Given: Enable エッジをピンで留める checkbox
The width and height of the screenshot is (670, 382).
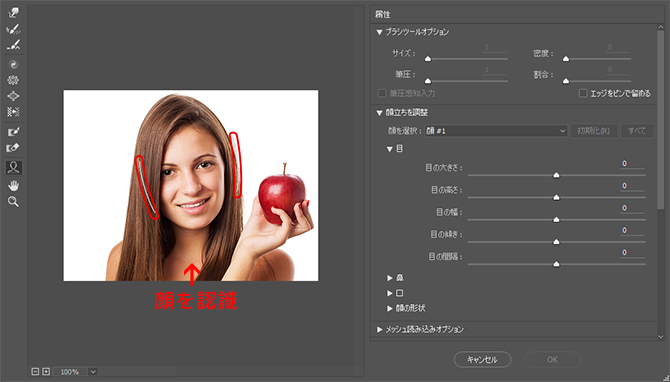Looking at the screenshot, I should coord(582,93).
